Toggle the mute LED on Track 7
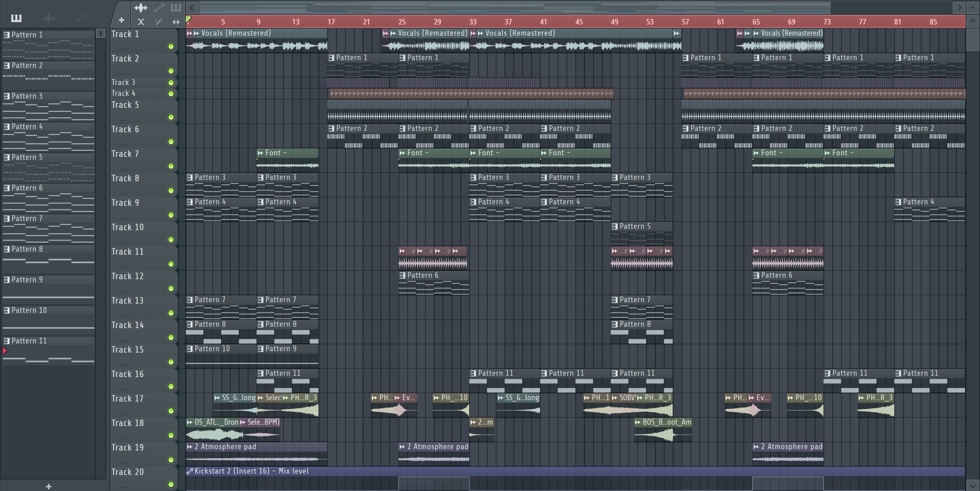980x491 pixels. 171,166
